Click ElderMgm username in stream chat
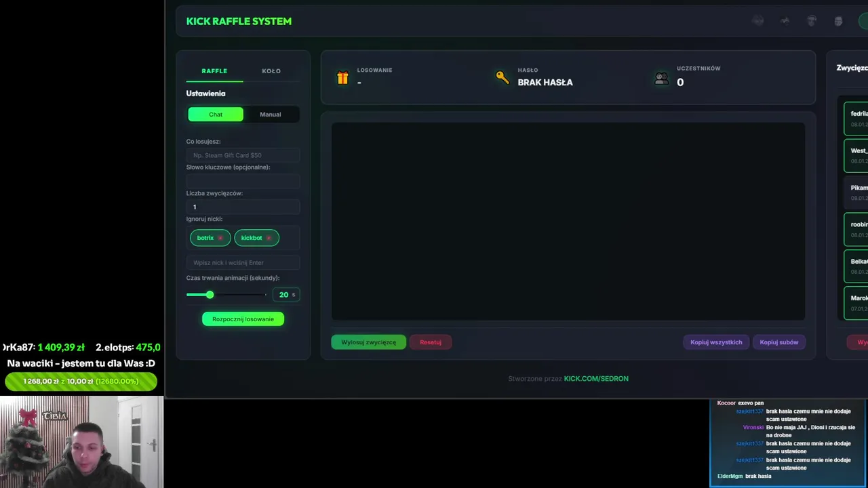The height and width of the screenshot is (488, 868). coord(730,476)
